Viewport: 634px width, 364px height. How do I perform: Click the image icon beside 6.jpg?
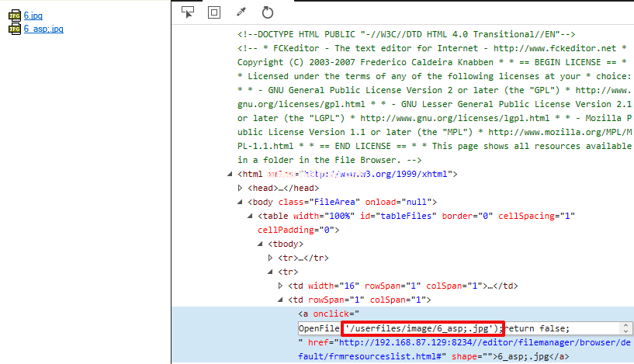(14, 16)
